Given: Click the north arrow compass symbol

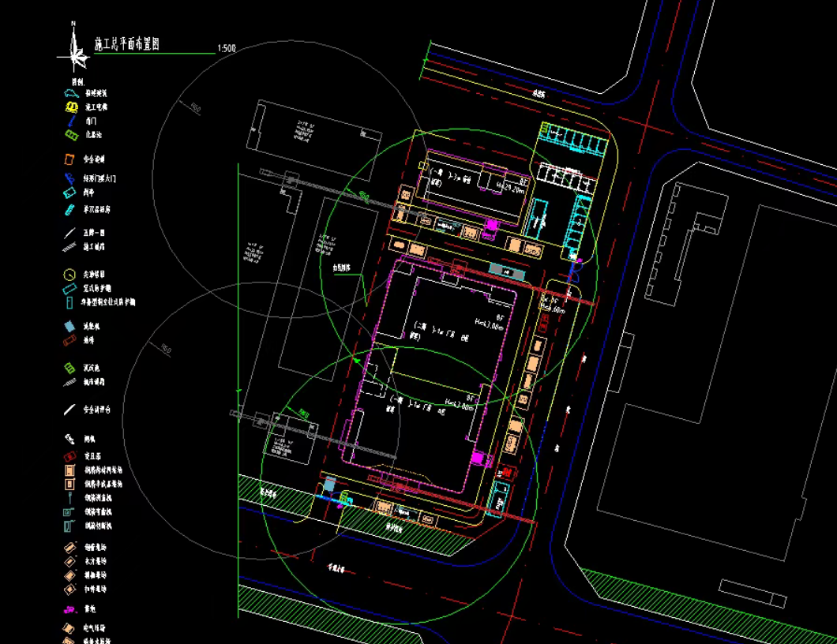Looking at the screenshot, I should 75,54.
